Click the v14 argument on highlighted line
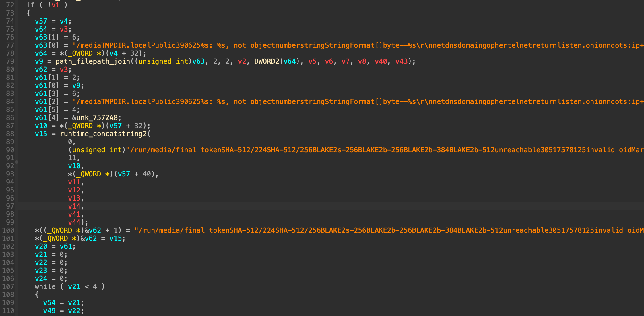 [74, 206]
